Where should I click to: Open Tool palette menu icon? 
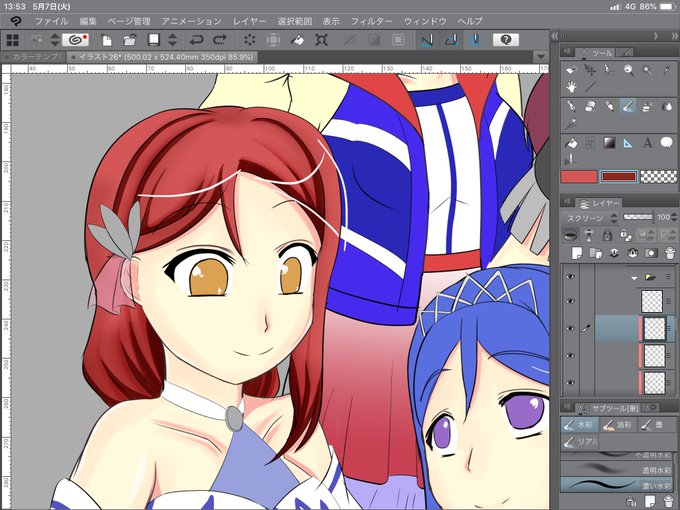[568, 52]
